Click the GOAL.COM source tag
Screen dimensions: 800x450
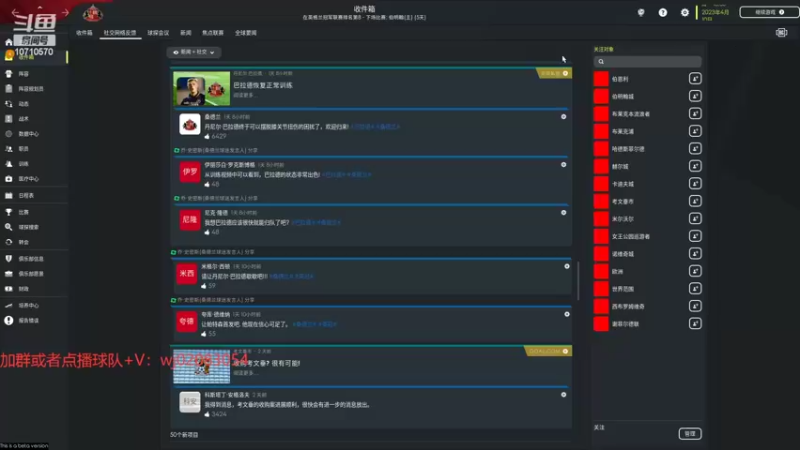pyautogui.click(x=548, y=351)
